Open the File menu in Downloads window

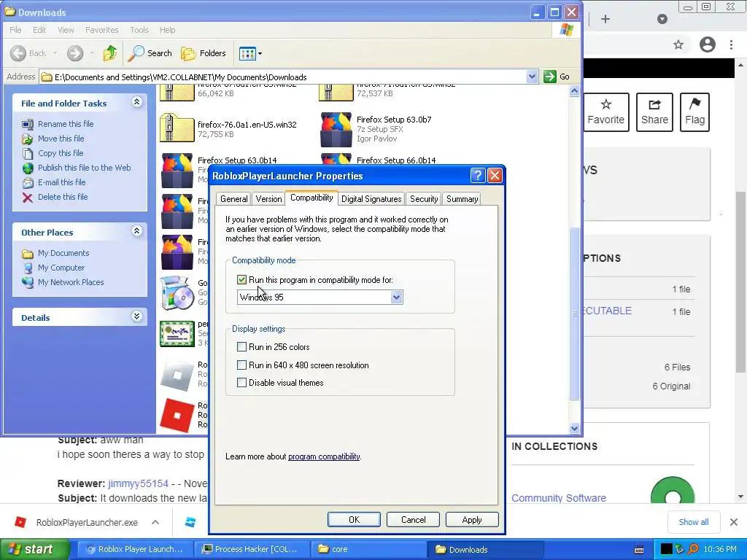[x=15, y=29]
